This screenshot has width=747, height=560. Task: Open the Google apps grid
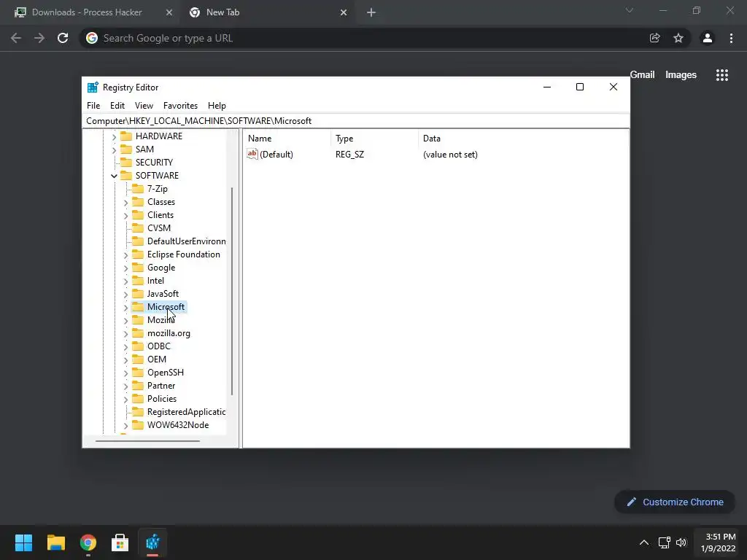pos(722,75)
